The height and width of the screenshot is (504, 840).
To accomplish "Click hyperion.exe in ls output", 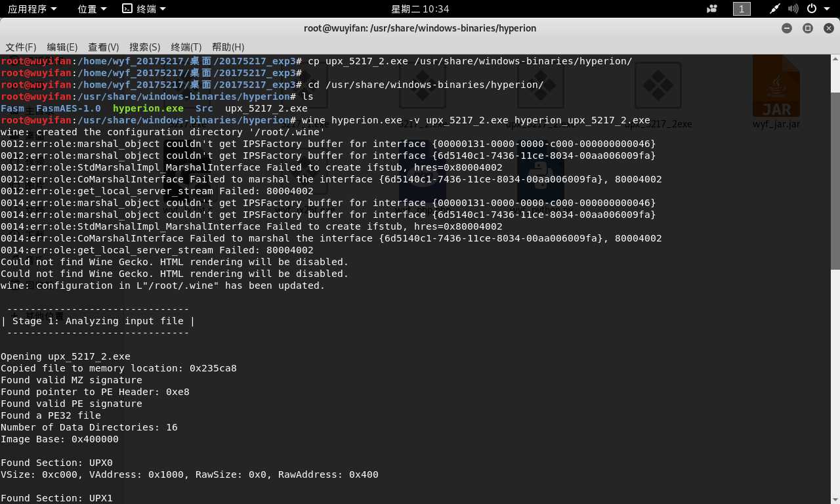I will (148, 108).
